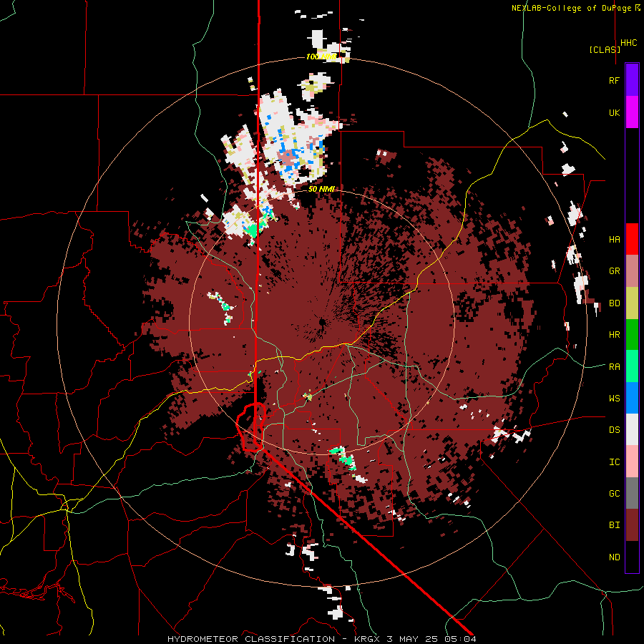This screenshot has height=644, width=644.
Task: Click the WS legend label
Action: (615, 399)
